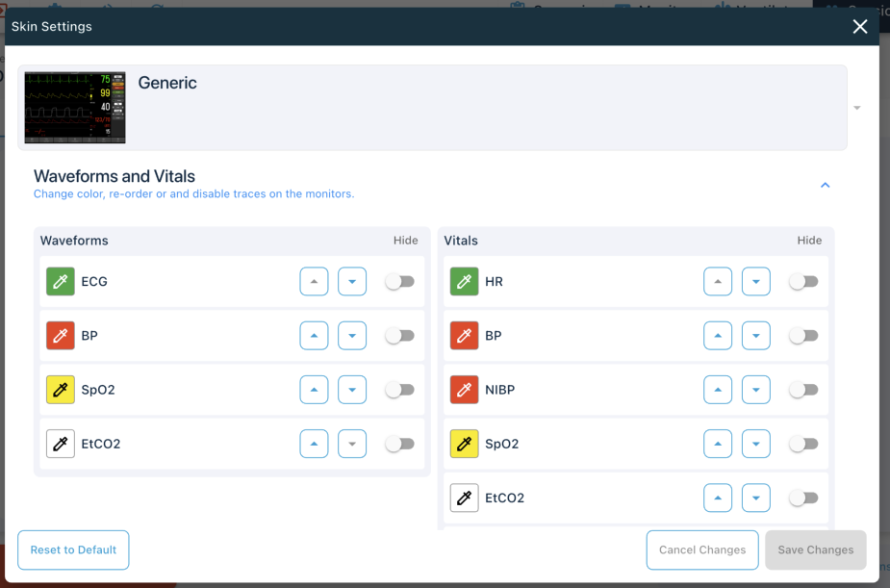This screenshot has width=890, height=588.
Task: Move EtCO2 waveform up in order
Action: pos(314,444)
